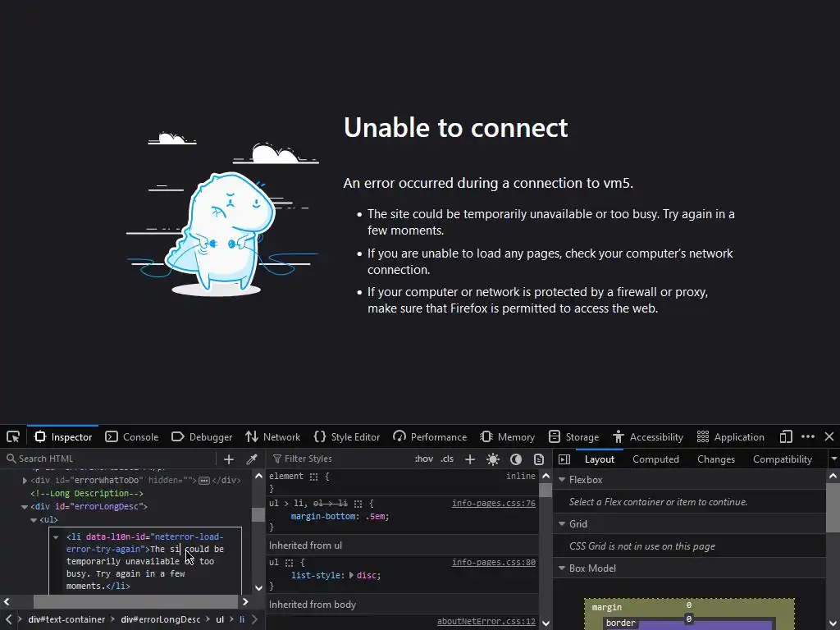Collapse the Box Model section

point(562,568)
